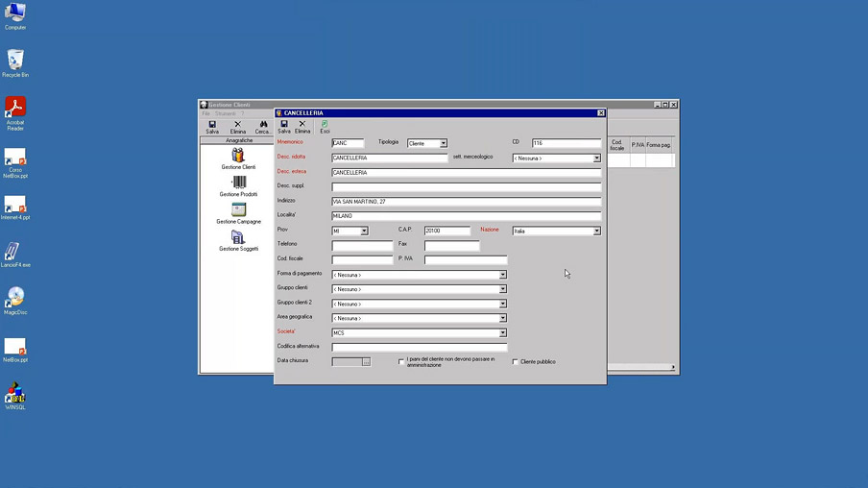Open the Data chiusura date picker button
Viewport: 868px width, 488px height.
click(367, 362)
